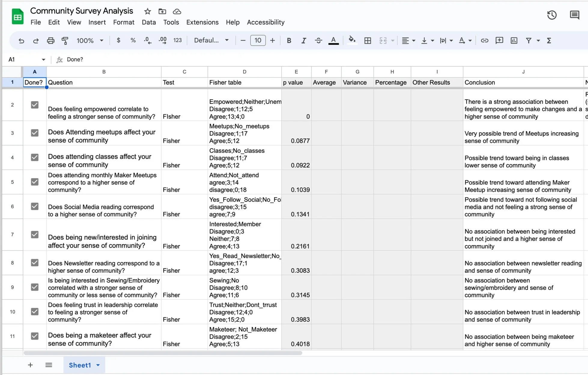Open the comments panel icon

(574, 15)
